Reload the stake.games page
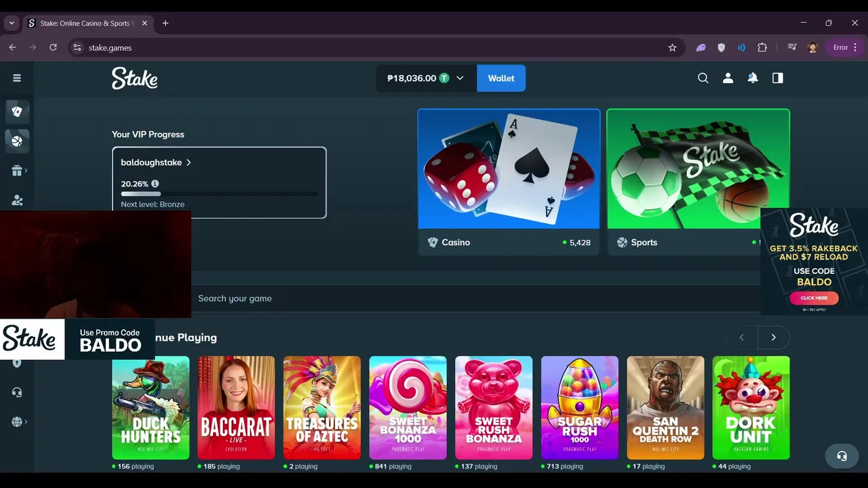 tap(53, 47)
